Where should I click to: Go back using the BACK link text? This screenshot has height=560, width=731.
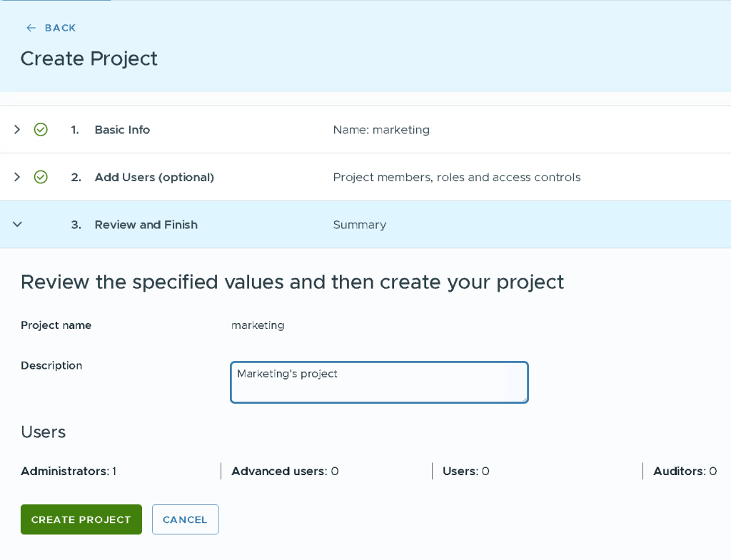(x=60, y=28)
